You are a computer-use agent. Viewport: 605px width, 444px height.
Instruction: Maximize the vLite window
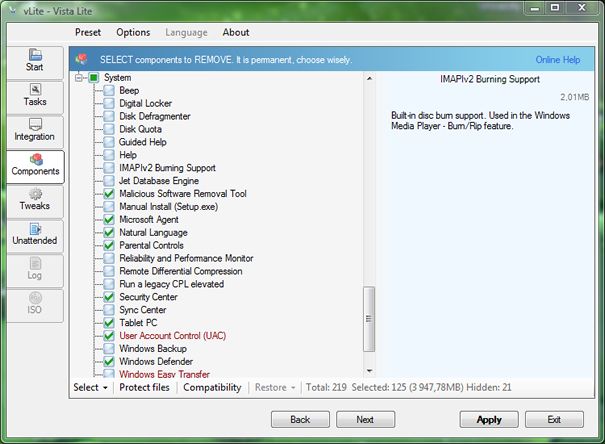(555, 8)
